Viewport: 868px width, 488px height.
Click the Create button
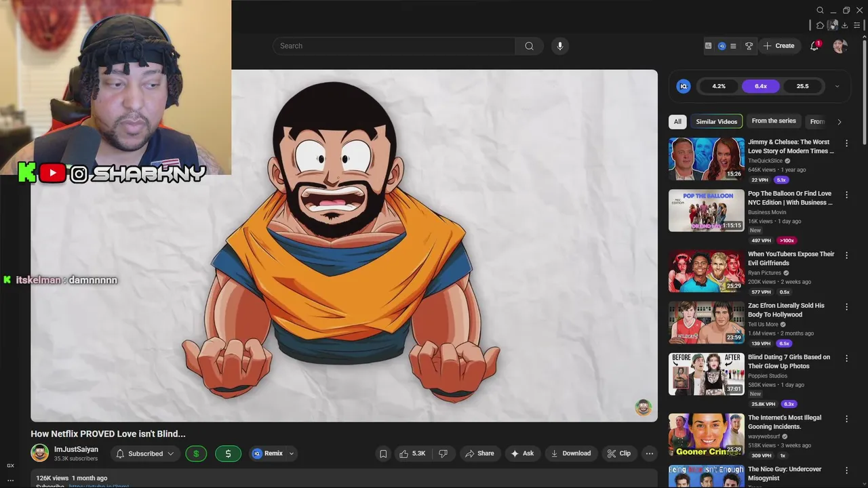point(778,46)
